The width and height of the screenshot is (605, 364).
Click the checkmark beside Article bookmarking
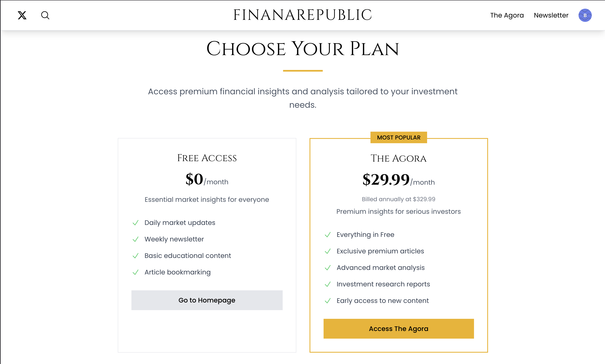click(136, 272)
